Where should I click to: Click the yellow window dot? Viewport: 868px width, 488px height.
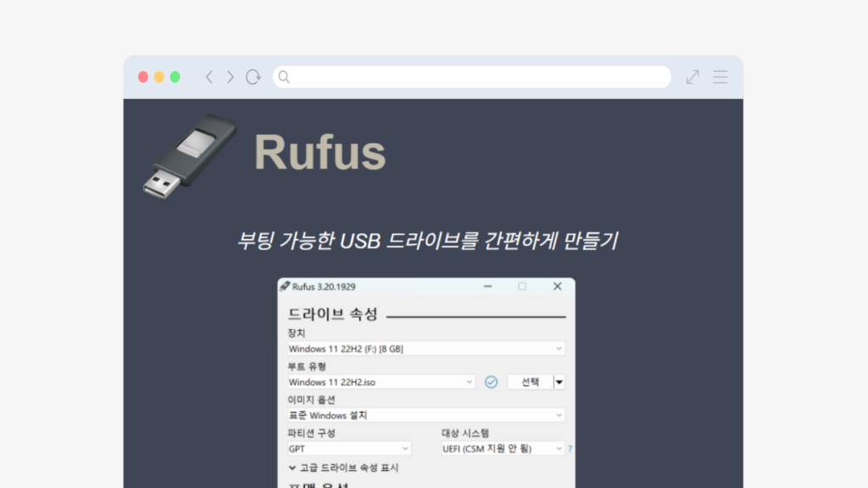[159, 77]
